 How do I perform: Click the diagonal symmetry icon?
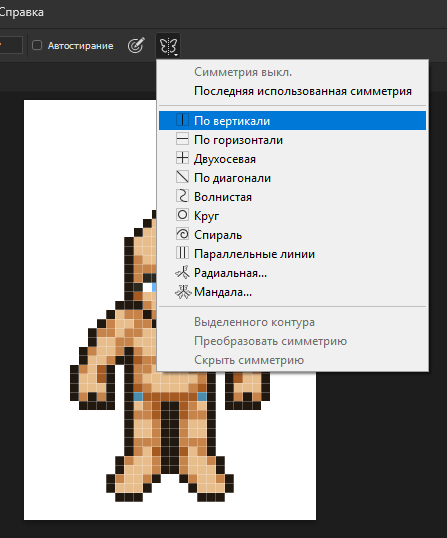pos(182,177)
